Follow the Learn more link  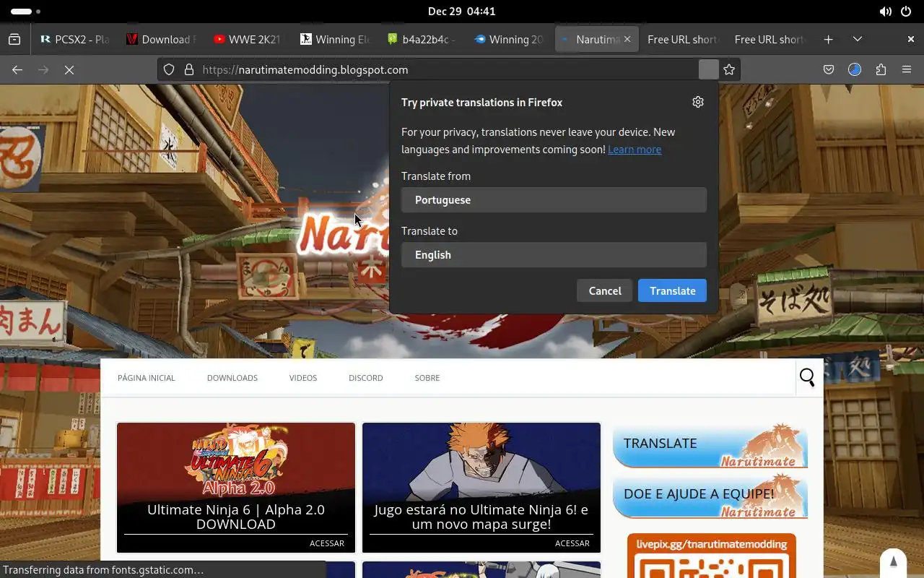click(635, 150)
